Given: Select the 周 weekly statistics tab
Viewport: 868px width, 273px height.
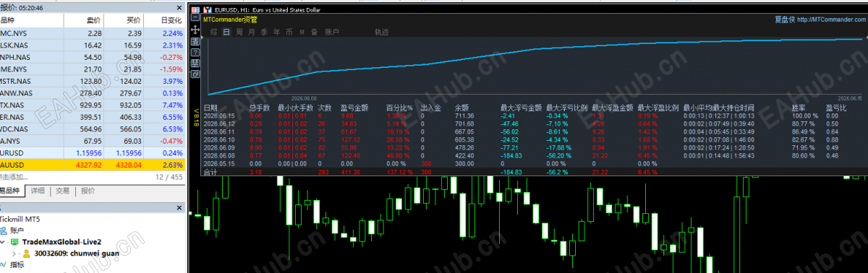Looking at the screenshot, I should point(239,32).
